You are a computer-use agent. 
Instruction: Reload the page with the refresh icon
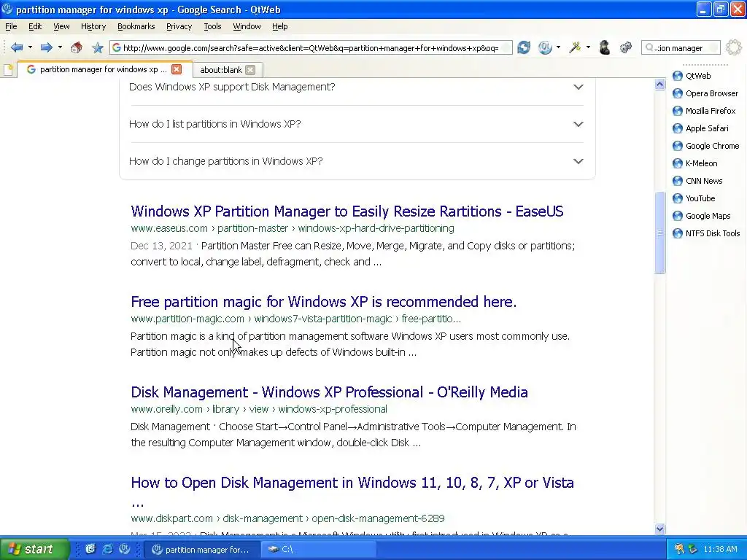(524, 47)
